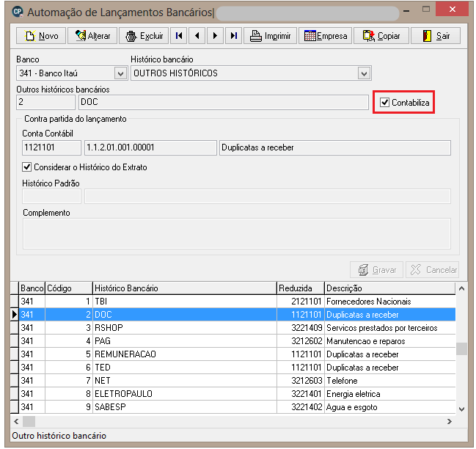476x449 pixels.
Task: Open the Empresa selector
Action: [x=325, y=36]
